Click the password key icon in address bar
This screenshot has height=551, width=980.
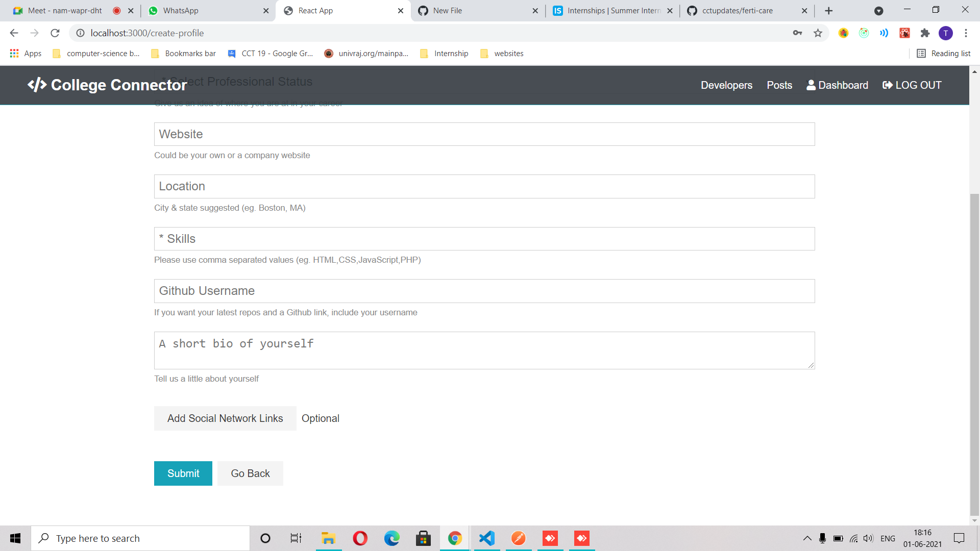(798, 33)
